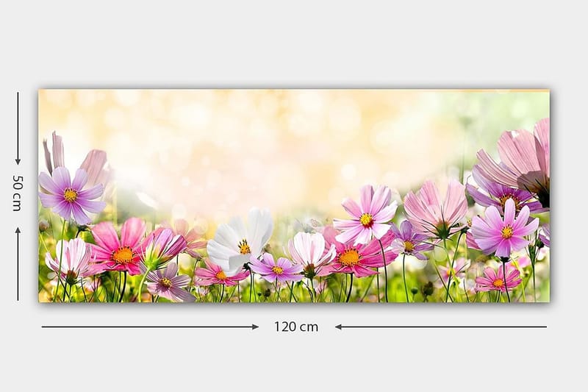
Task: Click the flower canvas print image
Action: 294,196
